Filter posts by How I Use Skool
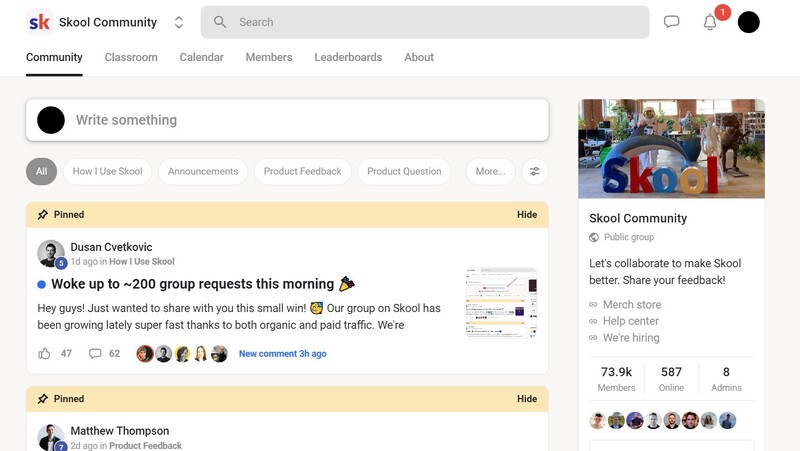 point(107,171)
